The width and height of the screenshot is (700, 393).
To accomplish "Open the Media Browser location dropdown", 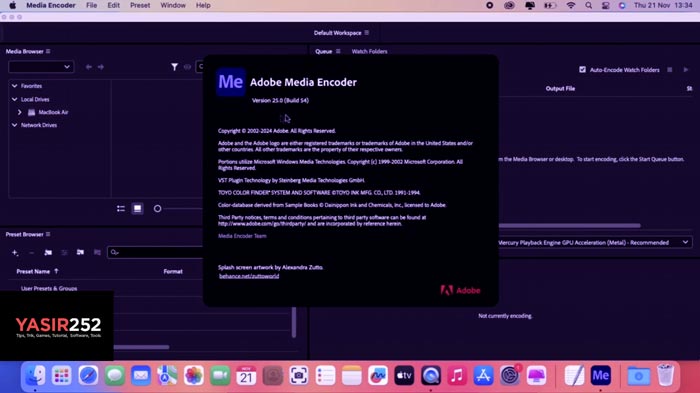I will tap(41, 67).
